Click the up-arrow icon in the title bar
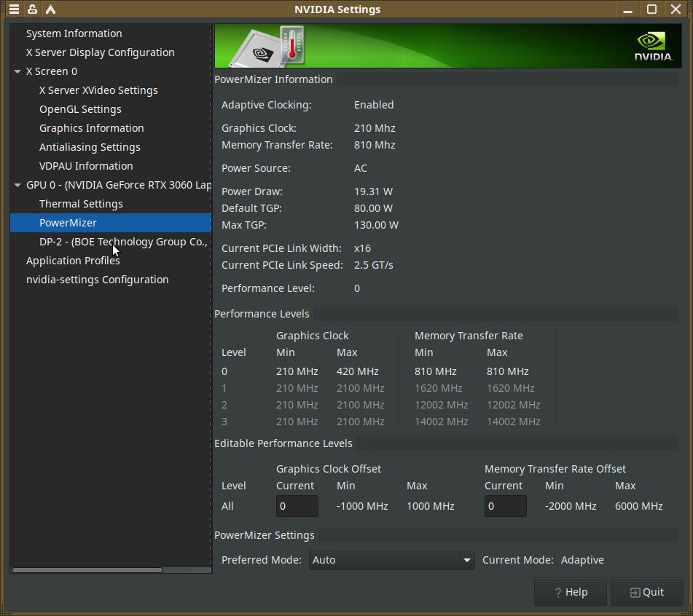 tap(50, 9)
